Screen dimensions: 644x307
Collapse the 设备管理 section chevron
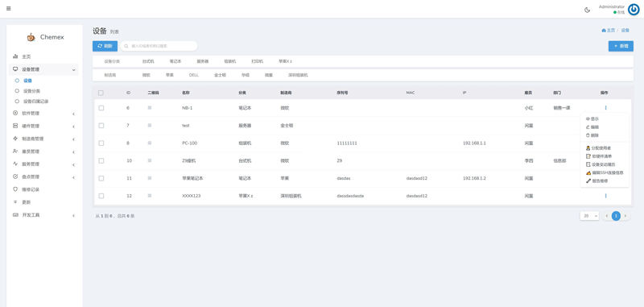(73, 70)
